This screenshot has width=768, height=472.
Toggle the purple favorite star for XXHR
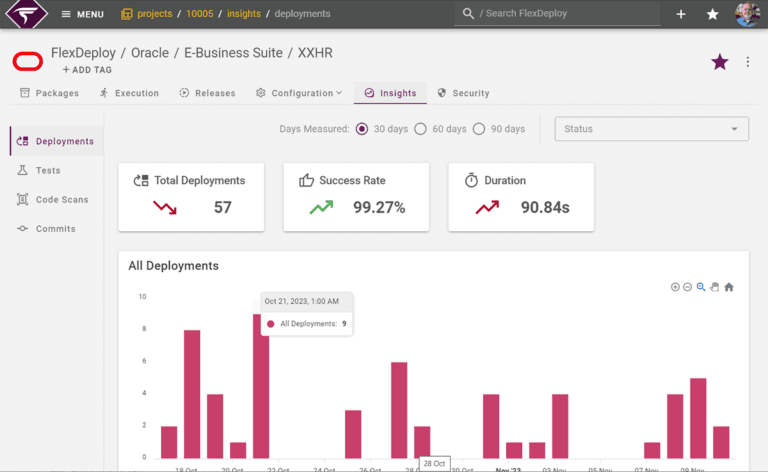click(x=720, y=62)
